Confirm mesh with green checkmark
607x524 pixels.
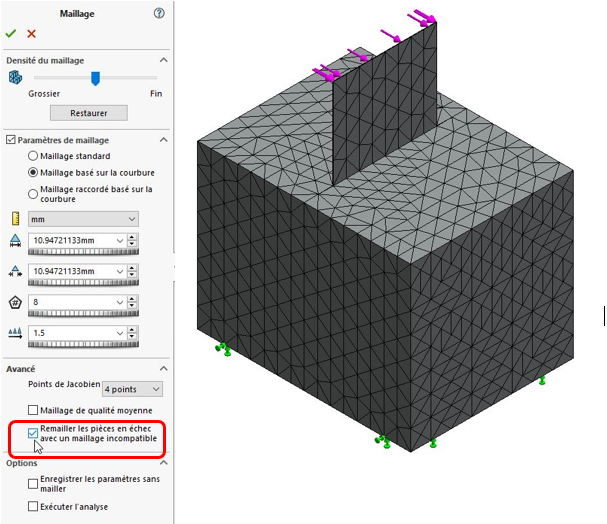click(x=11, y=34)
